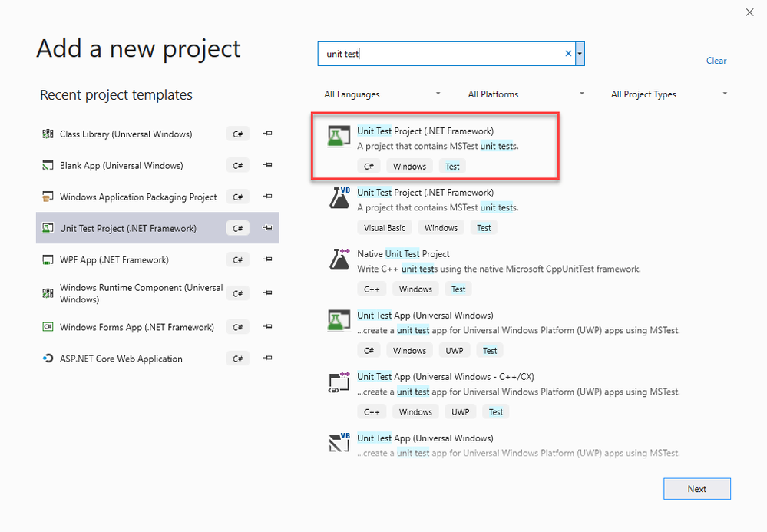Clear search text with the X icon
767x532 pixels.
point(568,54)
